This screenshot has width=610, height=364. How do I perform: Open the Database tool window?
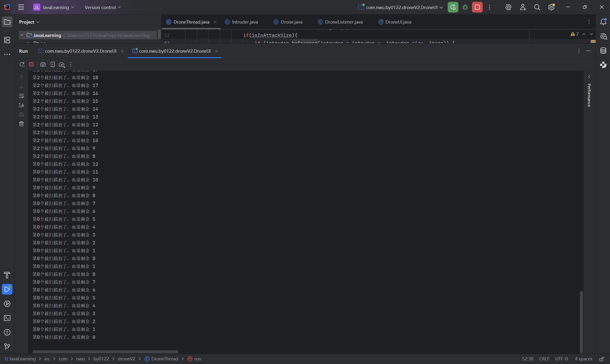[x=603, y=51]
